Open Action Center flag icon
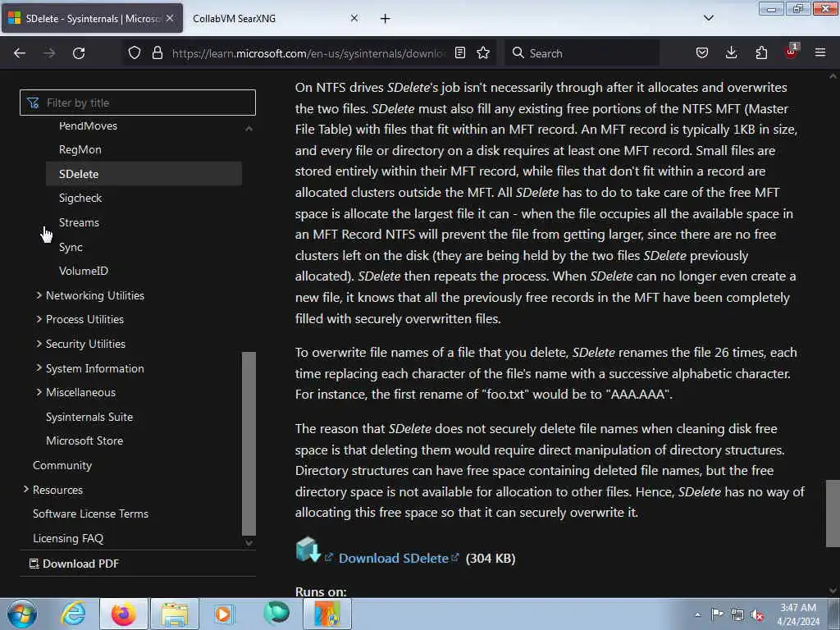 (x=717, y=614)
